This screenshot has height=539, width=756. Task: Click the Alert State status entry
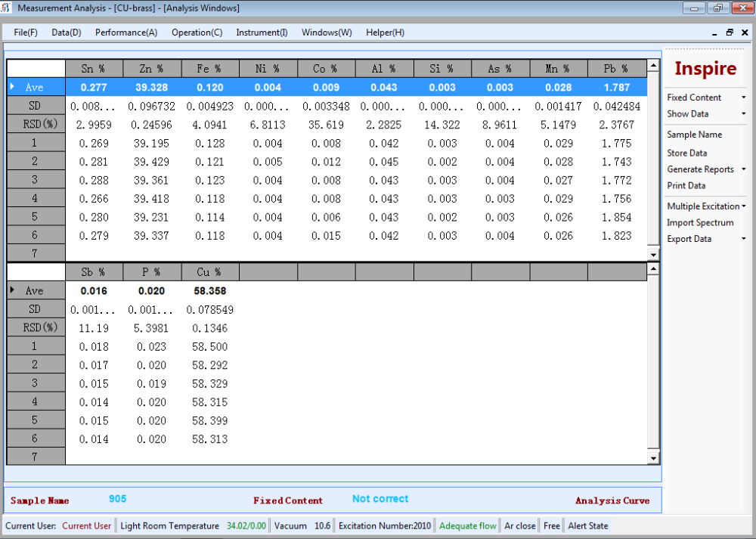click(587, 525)
